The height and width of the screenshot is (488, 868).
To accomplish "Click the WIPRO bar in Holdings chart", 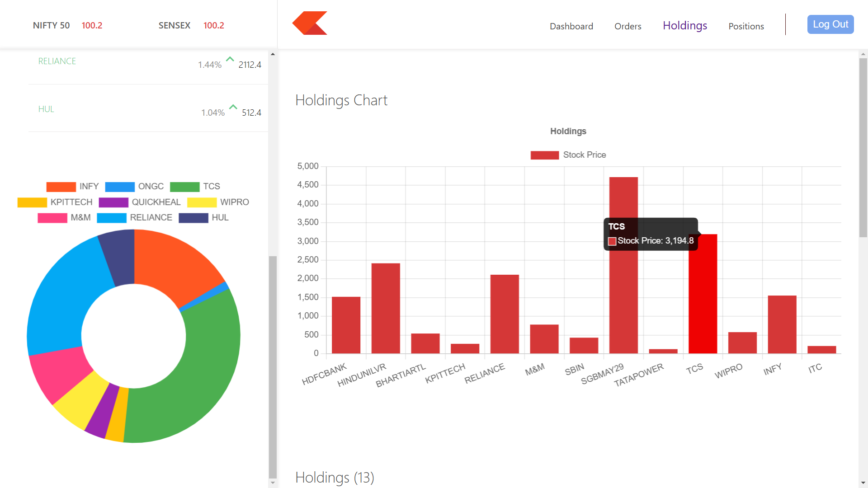I will [742, 343].
